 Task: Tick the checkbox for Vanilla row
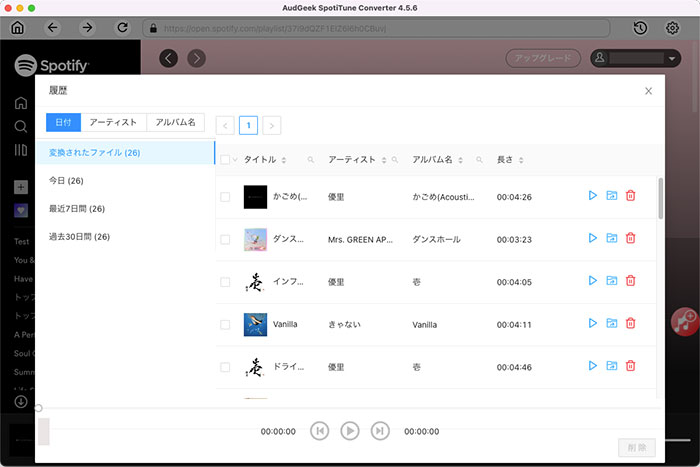click(x=225, y=325)
